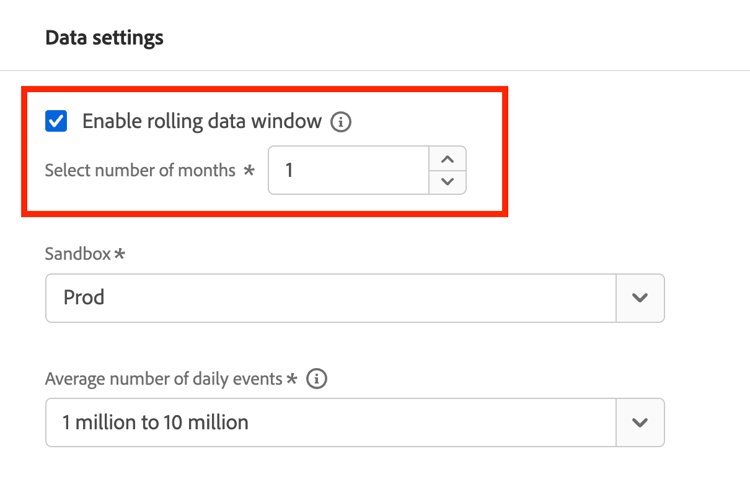750x480 pixels.
Task: Click required asterisk beside Average number of daily events
Action: pos(293,379)
